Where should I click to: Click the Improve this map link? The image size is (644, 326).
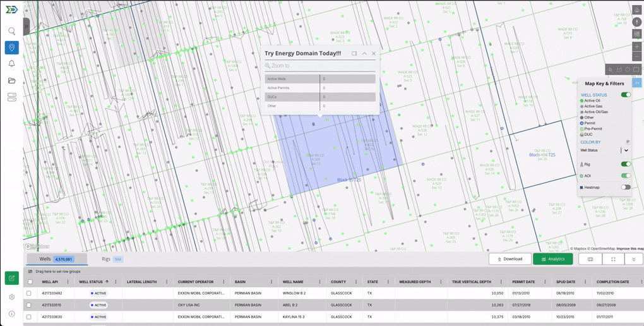click(x=630, y=249)
